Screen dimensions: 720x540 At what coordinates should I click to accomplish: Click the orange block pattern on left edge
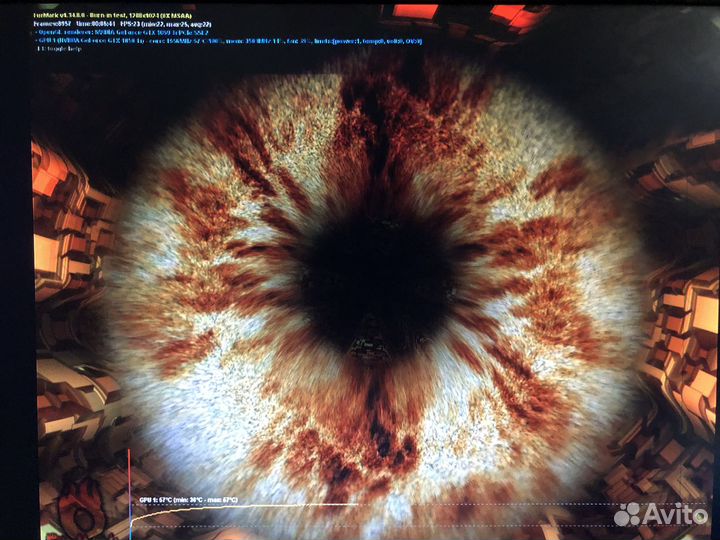pos(55,230)
